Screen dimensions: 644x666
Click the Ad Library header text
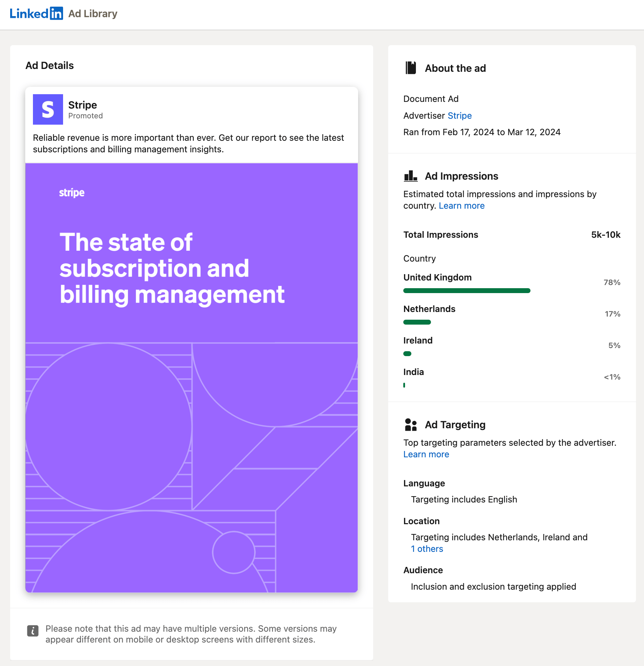93,14
